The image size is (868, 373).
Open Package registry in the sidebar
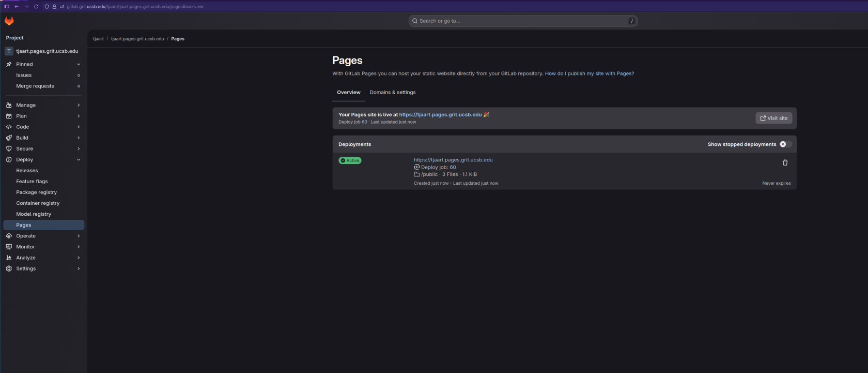point(43,192)
